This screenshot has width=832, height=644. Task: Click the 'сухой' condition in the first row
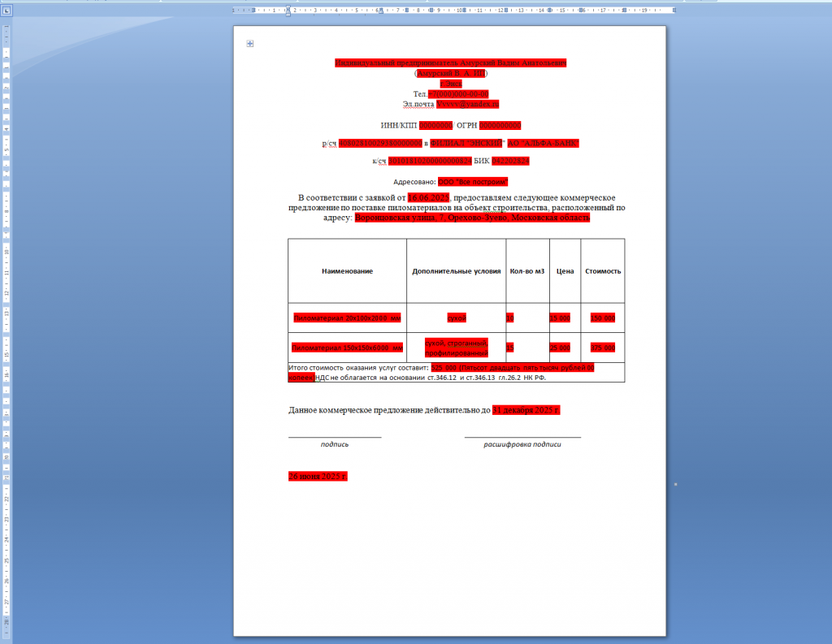click(457, 318)
